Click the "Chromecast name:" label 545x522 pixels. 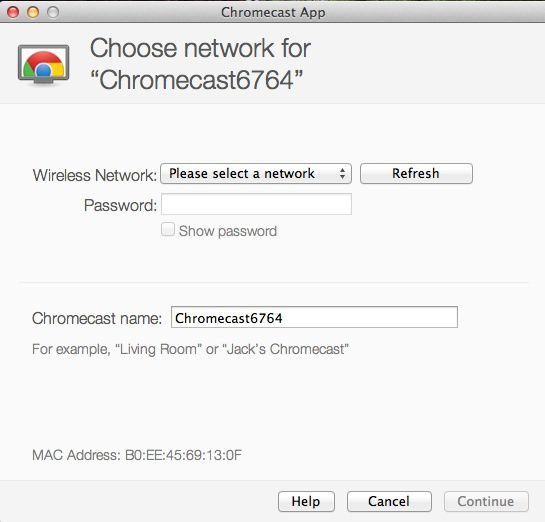tap(97, 318)
